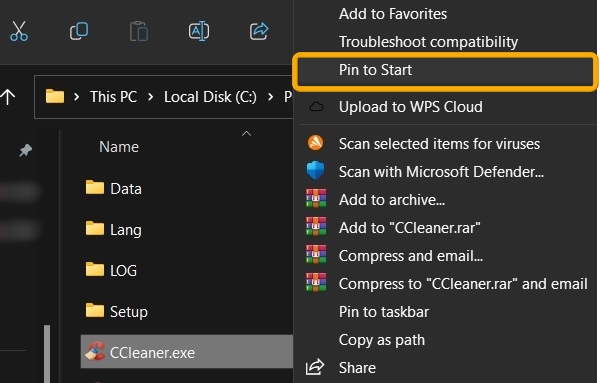The image size is (600, 383).
Task: Click the Rename icon in toolbar
Action: pyautogui.click(x=199, y=31)
